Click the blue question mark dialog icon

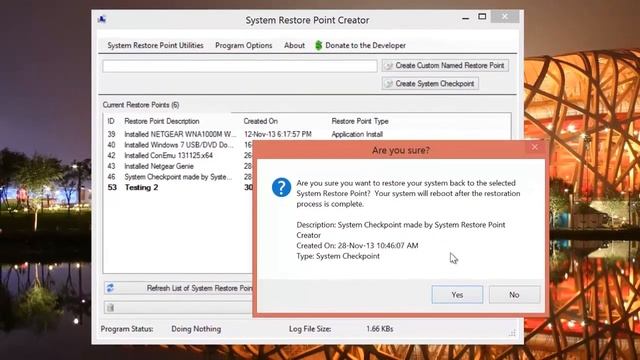pos(281,187)
